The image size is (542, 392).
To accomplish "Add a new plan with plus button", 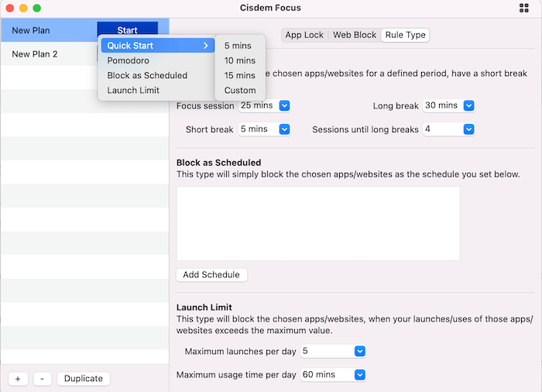I will (18, 379).
